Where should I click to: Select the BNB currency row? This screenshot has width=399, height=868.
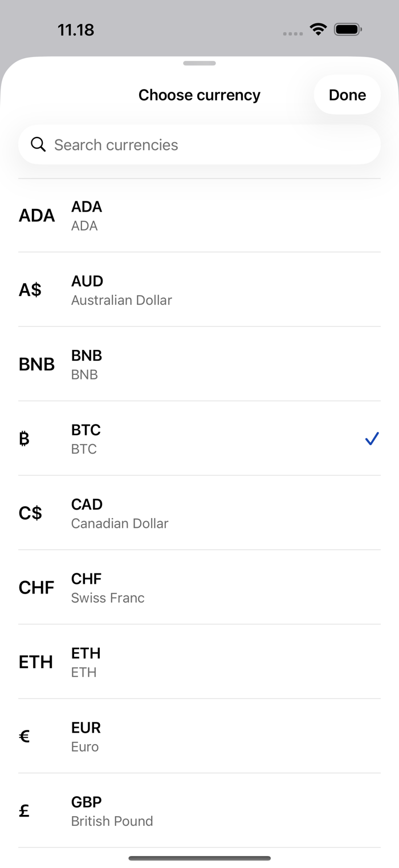[x=199, y=364]
